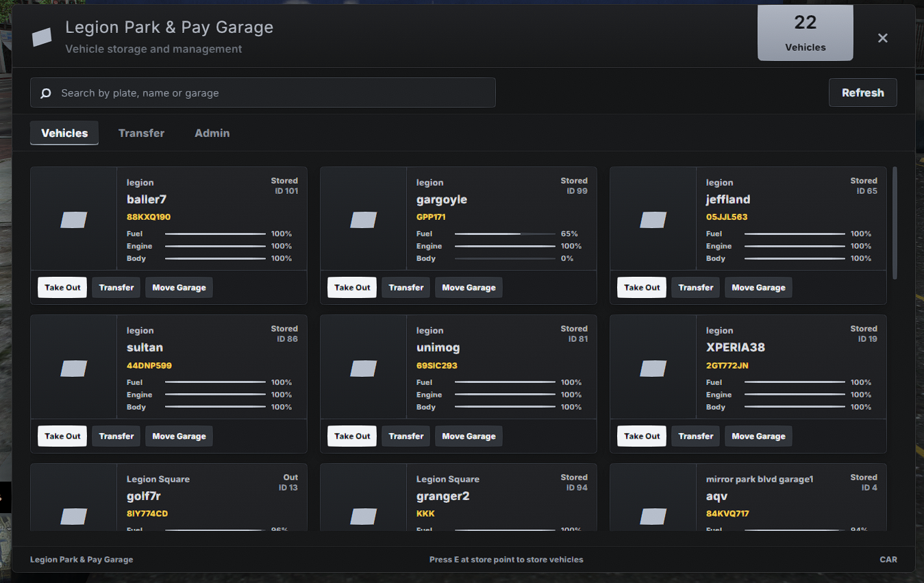Image resolution: width=924 pixels, height=583 pixels.
Task: Click the footer Legion Park & Pay Garage text
Action: (82, 560)
